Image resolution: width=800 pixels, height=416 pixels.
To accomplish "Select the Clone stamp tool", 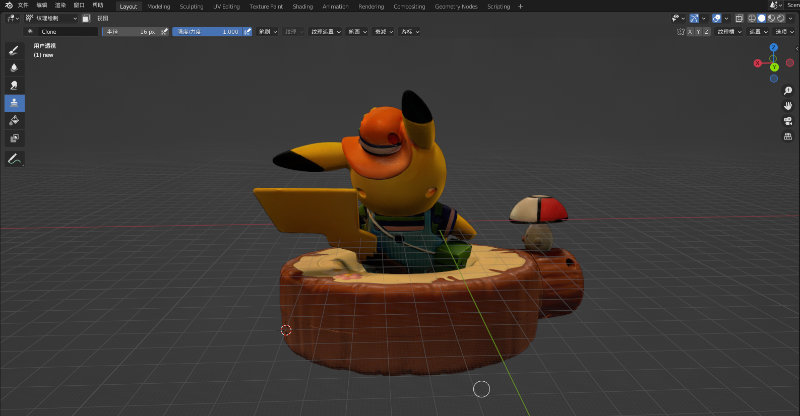I will [14, 103].
